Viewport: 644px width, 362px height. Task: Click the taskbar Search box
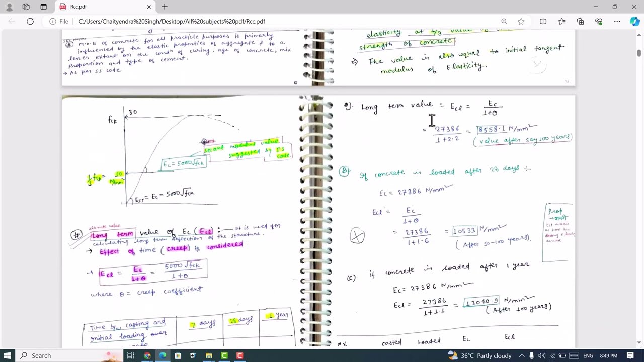click(68, 355)
